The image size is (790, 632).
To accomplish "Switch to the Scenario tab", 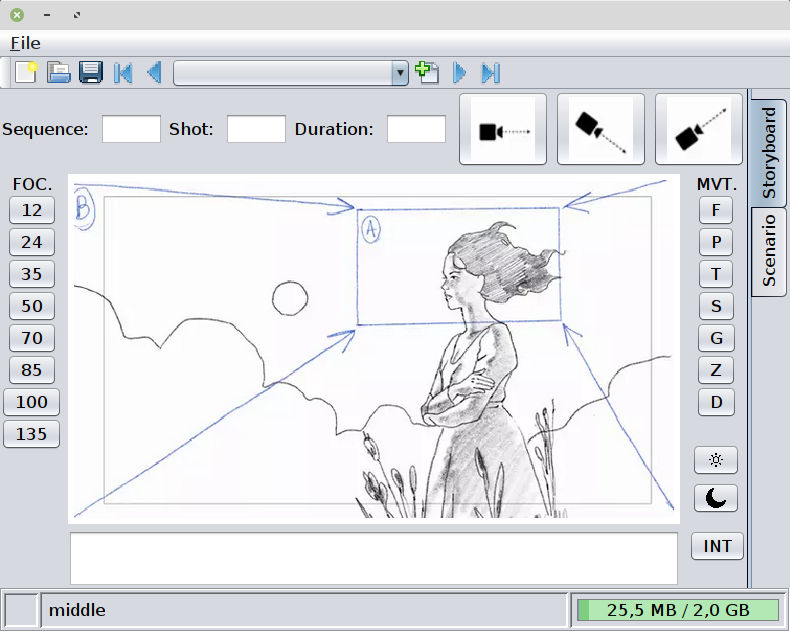I will (x=769, y=250).
